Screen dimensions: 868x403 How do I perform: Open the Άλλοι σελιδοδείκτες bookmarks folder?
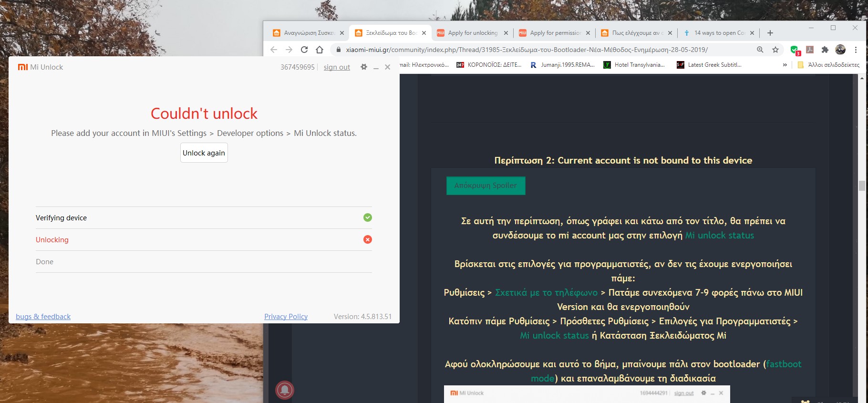(x=829, y=65)
